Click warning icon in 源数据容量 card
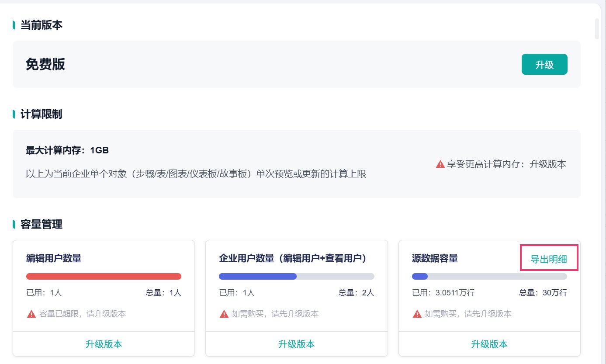 pyautogui.click(x=417, y=314)
